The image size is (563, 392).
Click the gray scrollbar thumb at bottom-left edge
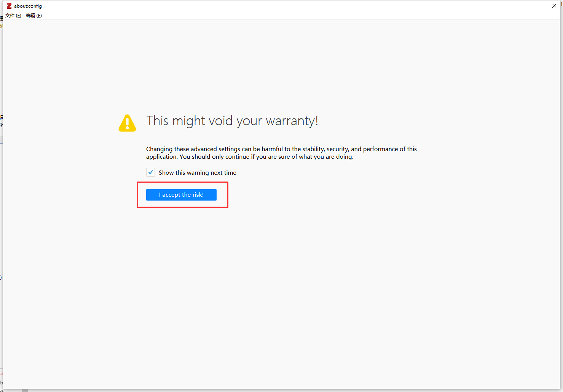coord(25,390)
